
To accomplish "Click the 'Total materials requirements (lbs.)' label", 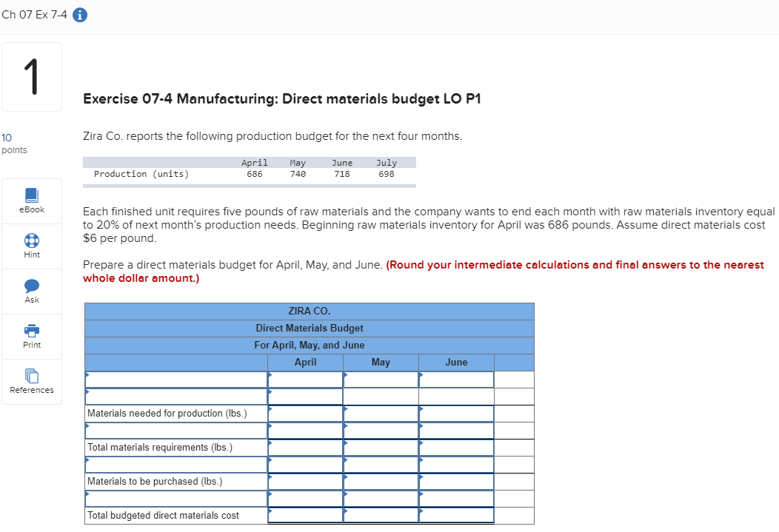I will pos(160,448).
